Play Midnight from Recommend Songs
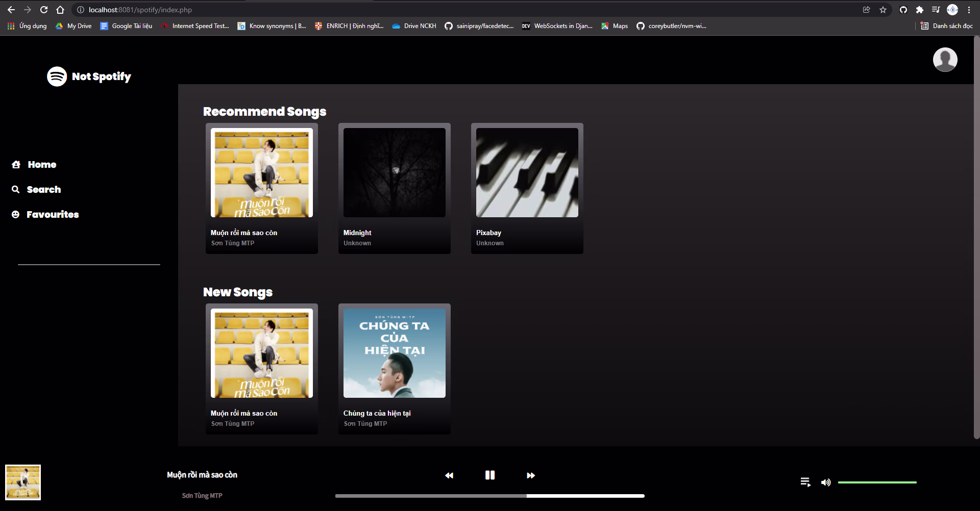The width and height of the screenshot is (980, 511). click(x=395, y=172)
